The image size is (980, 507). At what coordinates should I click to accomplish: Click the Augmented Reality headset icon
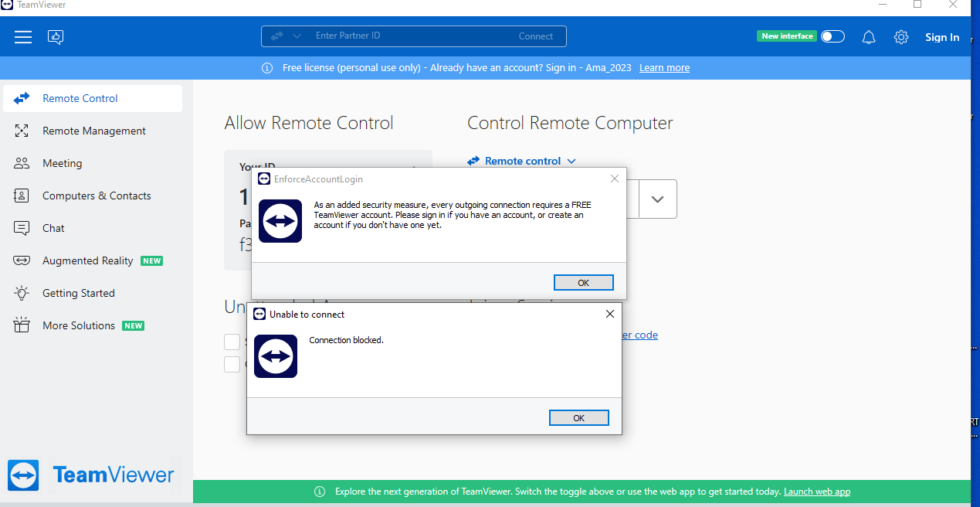coord(22,260)
